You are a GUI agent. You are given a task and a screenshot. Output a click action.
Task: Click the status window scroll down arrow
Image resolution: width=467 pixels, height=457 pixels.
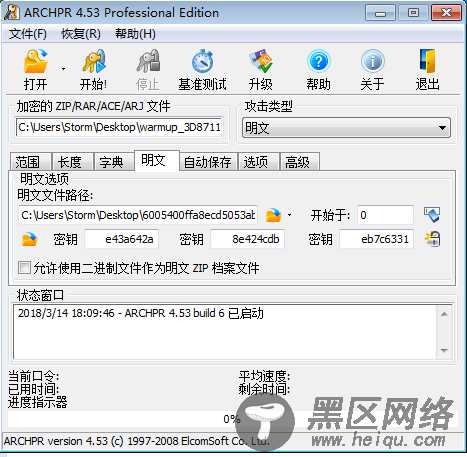click(x=444, y=350)
